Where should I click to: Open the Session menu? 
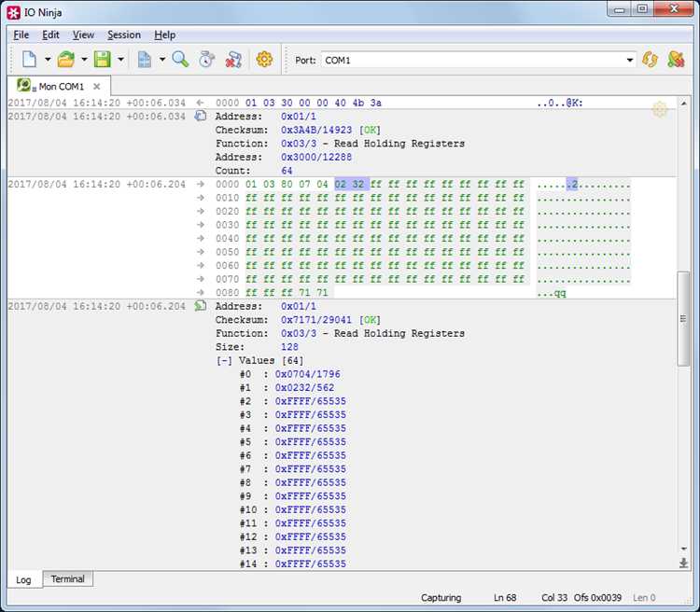point(123,35)
